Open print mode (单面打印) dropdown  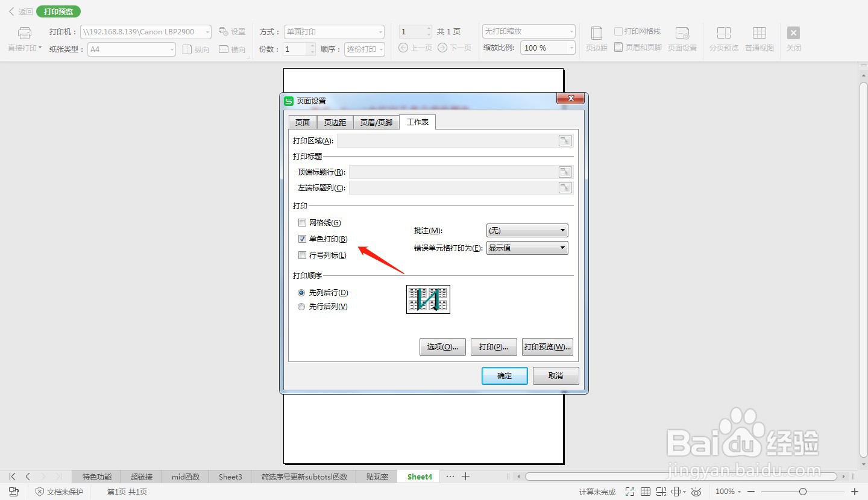(x=334, y=32)
